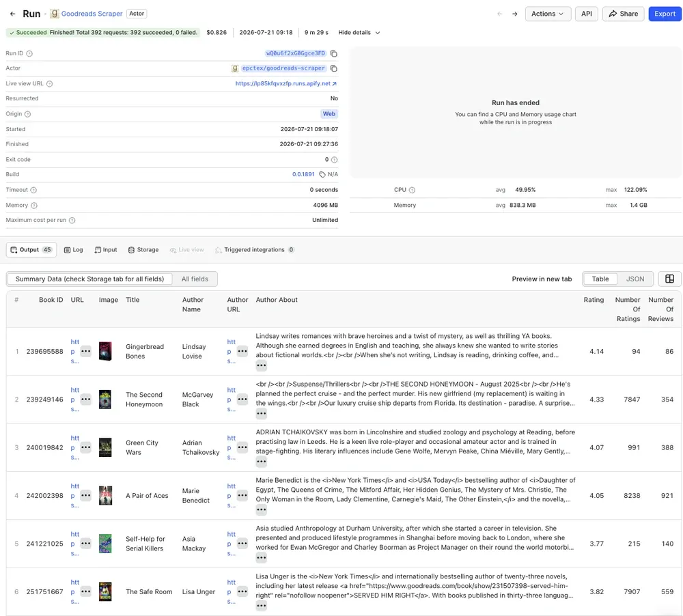Copy the Run ID to clipboard

pyautogui.click(x=334, y=53)
